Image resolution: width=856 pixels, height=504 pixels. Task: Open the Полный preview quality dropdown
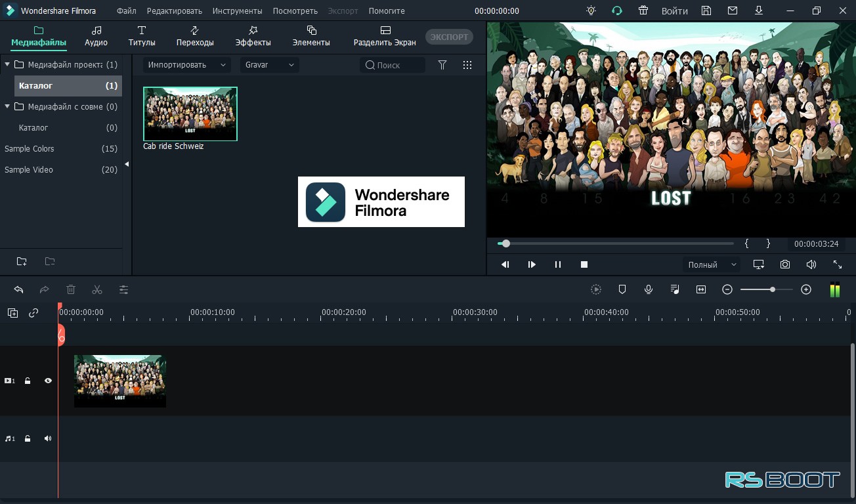[x=712, y=264]
